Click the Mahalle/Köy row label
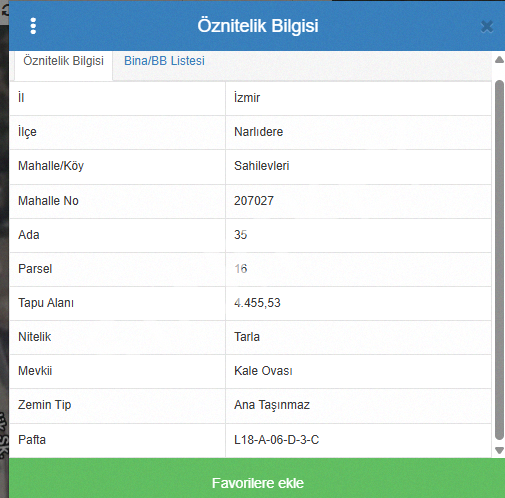Image resolution: width=505 pixels, height=498 pixels. pos(51,166)
